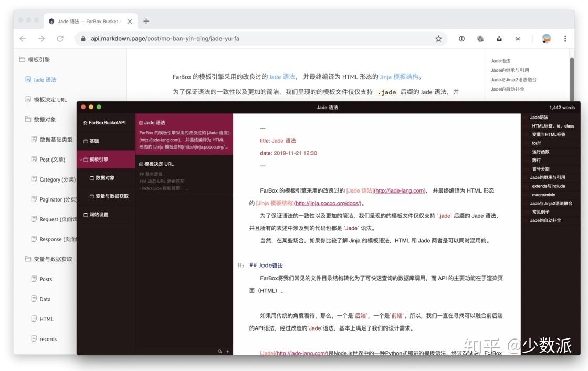Select 网站设置 folder in editor sidebar

coord(96,214)
